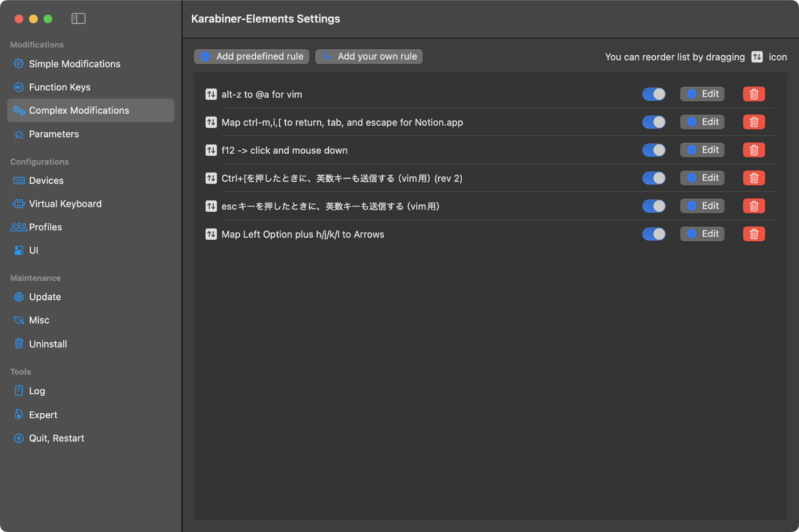Image resolution: width=799 pixels, height=532 pixels.
Task: View the Log tool
Action: [91, 391]
